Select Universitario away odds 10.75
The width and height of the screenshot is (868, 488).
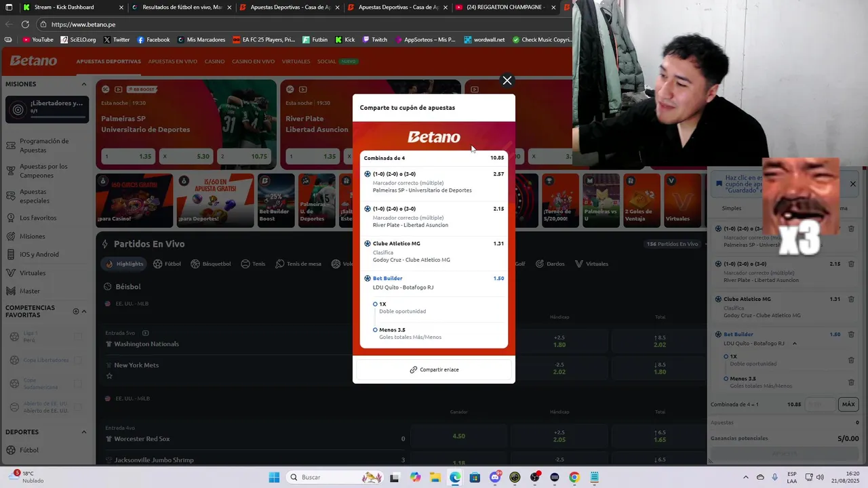244,157
